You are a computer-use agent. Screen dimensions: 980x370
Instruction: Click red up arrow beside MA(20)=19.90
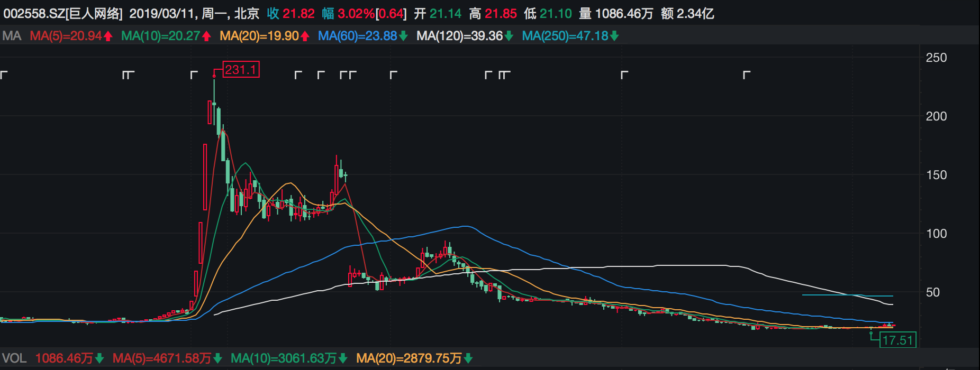click(305, 36)
